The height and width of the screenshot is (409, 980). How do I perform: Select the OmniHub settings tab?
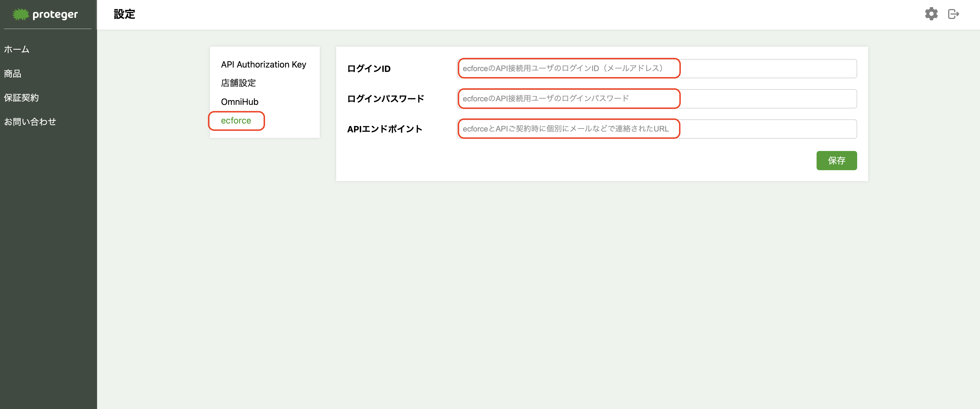tap(239, 102)
